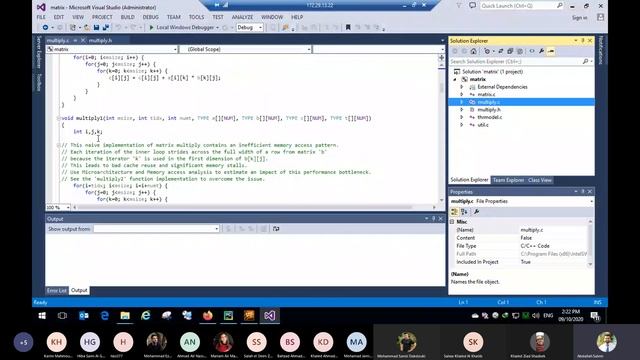Click Collapse All icon in Solution Explorer
This screenshot has height=360, width=640.
[510, 51]
